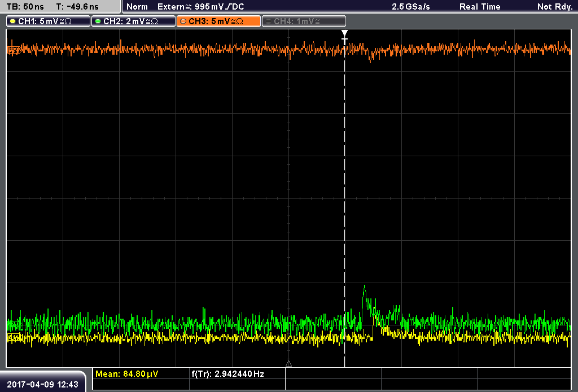Click the trigger position T marker at top

[x=344, y=37]
